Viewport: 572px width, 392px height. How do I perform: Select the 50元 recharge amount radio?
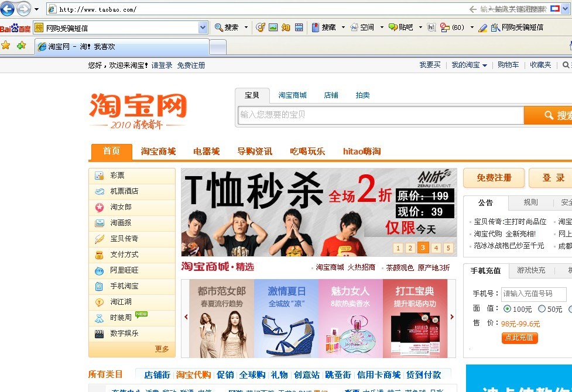[x=542, y=309]
